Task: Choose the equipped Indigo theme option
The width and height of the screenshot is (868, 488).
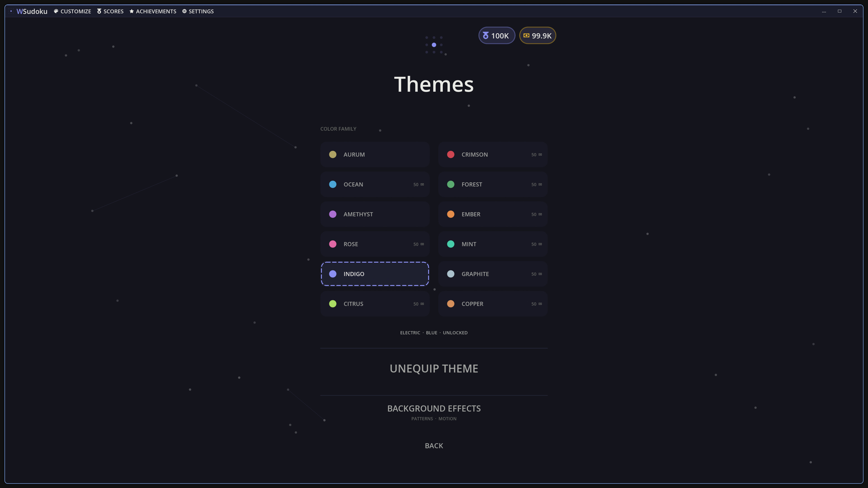Action: (375, 274)
